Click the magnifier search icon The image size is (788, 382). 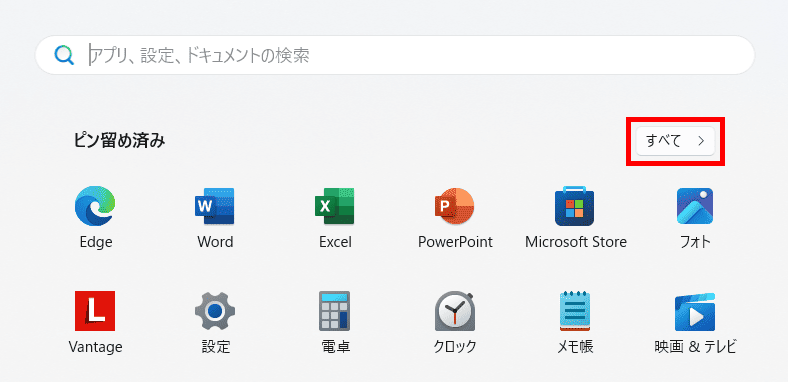coord(64,55)
